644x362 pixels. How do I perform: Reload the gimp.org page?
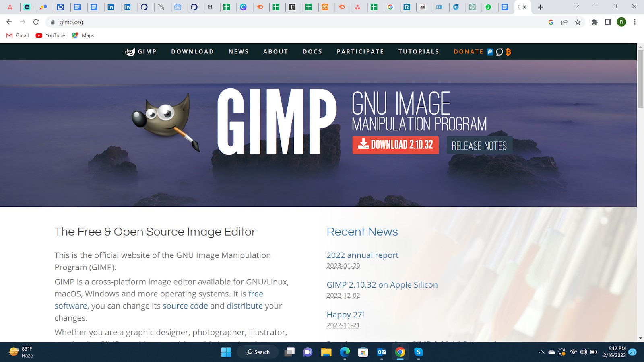pos(36,22)
